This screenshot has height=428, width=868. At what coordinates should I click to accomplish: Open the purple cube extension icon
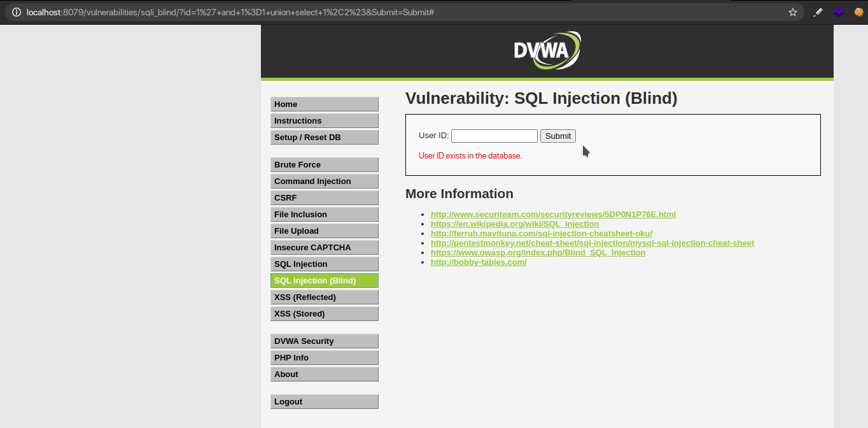pyautogui.click(x=839, y=12)
